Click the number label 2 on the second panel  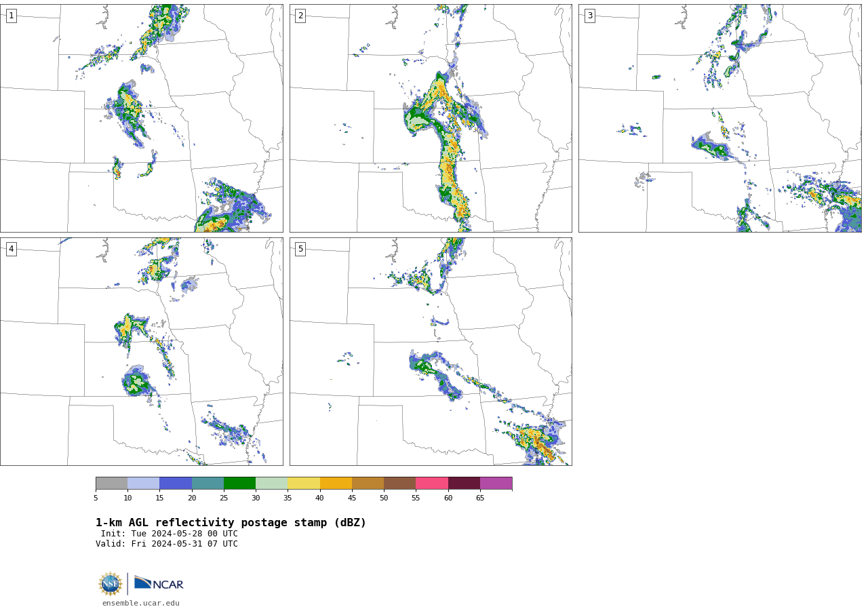pos(300,16)
